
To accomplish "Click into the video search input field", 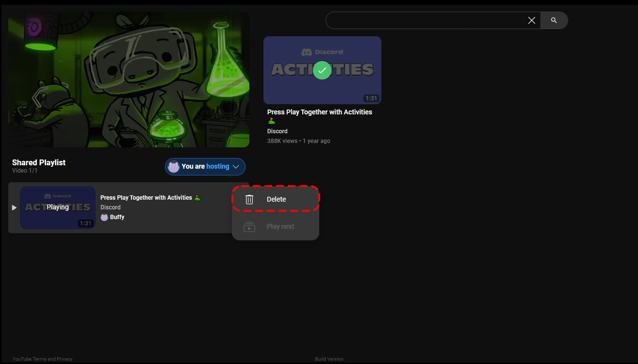I will point(427,20).
